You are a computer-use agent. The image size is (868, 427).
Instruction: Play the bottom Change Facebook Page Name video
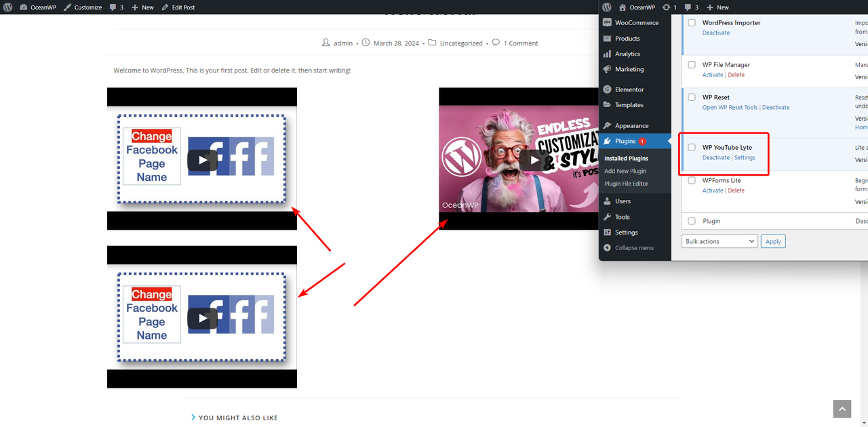point(202,319)
